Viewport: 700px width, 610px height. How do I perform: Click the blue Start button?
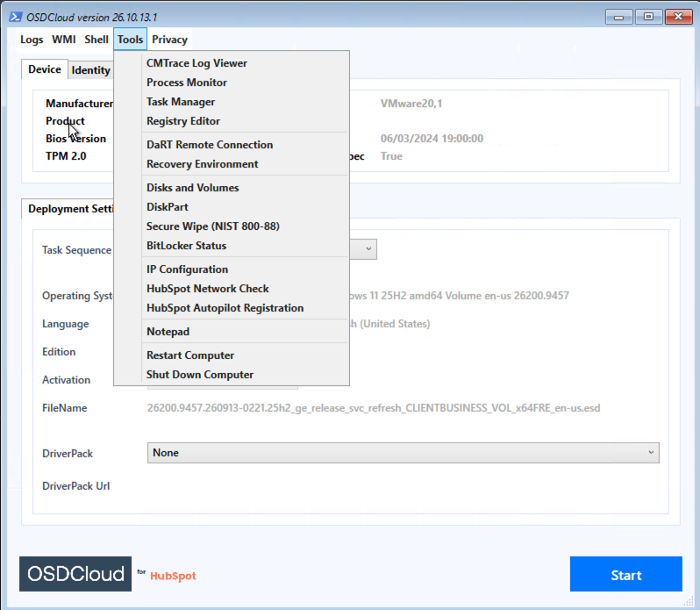tap(626, 574)
